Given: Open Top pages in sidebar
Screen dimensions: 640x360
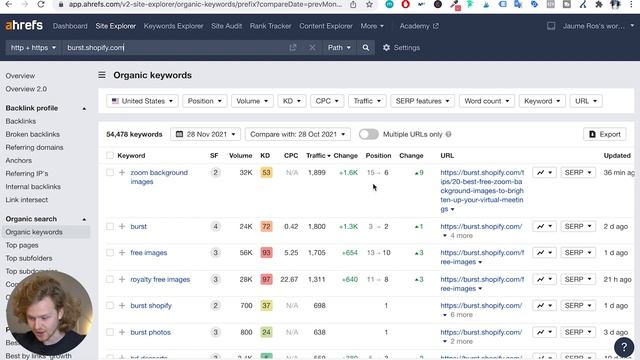Looking at the screenshot, I should coord(22,245).
